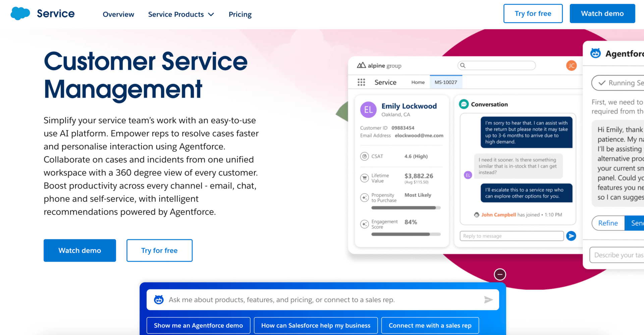The height and width of the screenshot is (335, 644).
Task: Select the MS-10027 case tab
Action: tap(446, 81)
